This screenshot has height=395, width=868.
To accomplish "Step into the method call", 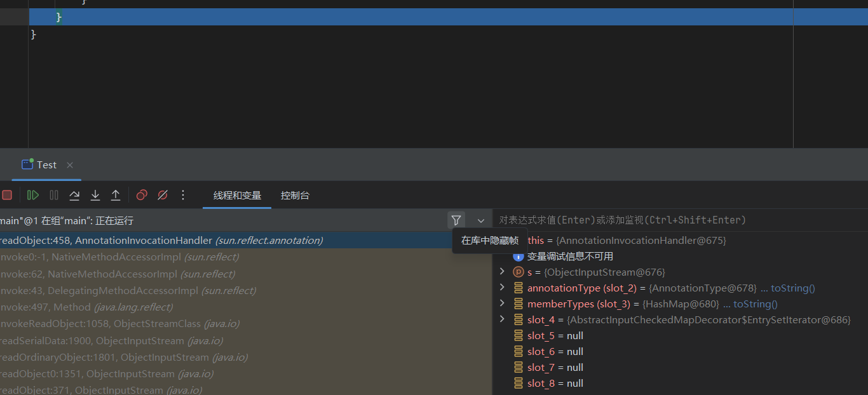I will (95, 195).
